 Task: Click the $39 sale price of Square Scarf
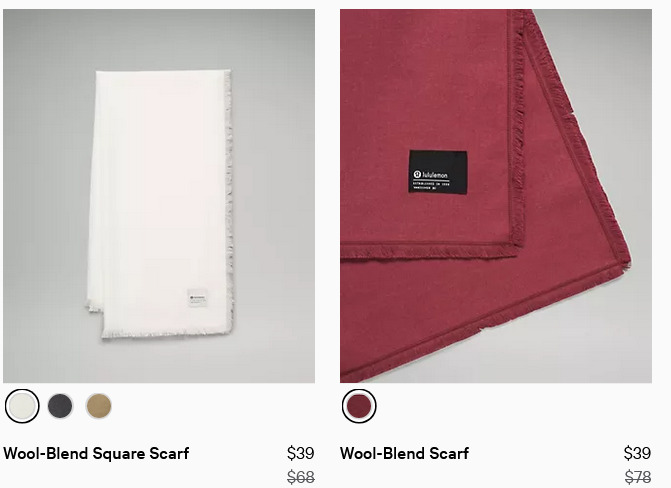click(300, 453)
